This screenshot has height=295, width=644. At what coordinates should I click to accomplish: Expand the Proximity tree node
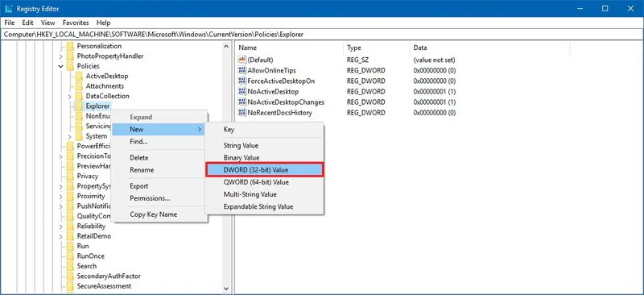click(x=61, y=196)
